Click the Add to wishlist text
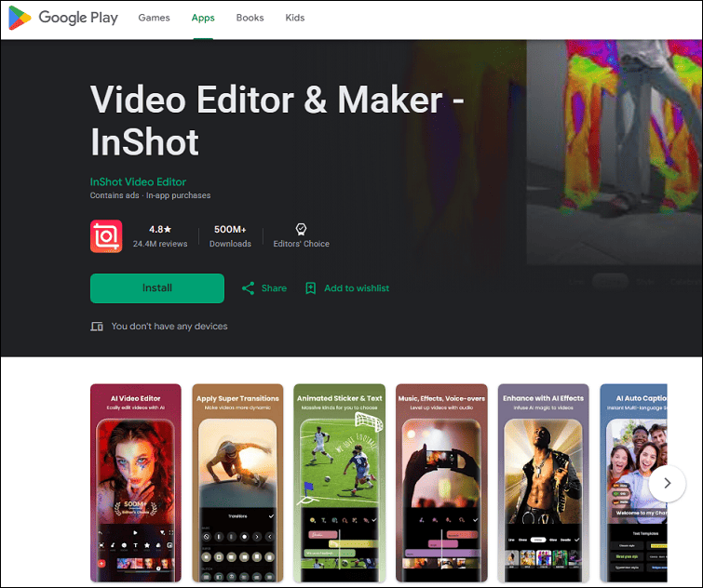 357,288
